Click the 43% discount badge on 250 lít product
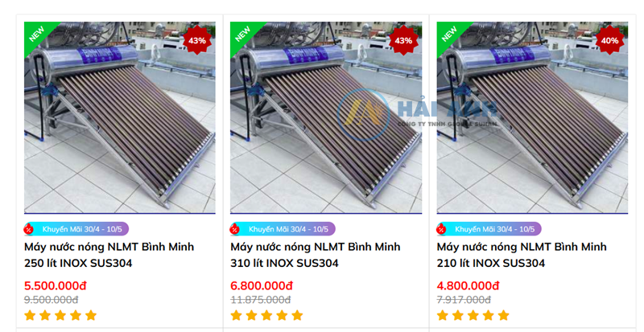Screen dimensions: 644x332 [197, 40]
